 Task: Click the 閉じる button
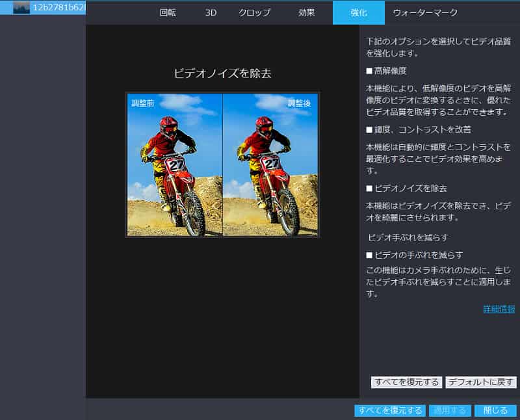click(494, 410)
